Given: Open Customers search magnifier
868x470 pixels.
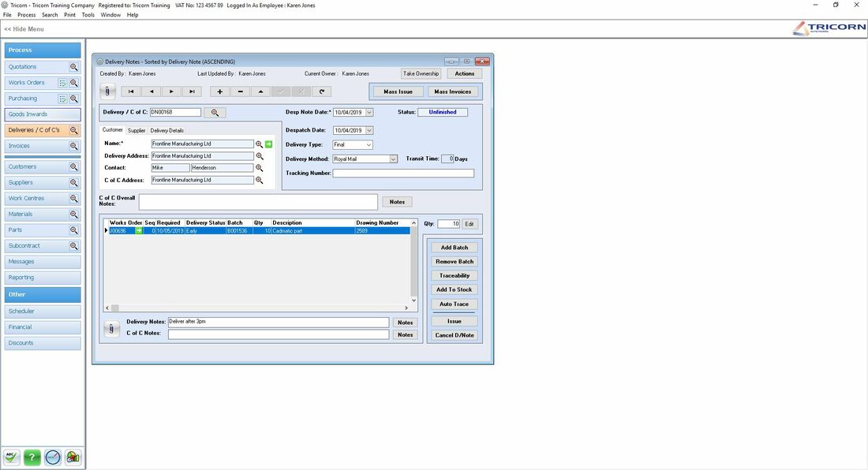Looking at the screenshot, I should point(73,167).
